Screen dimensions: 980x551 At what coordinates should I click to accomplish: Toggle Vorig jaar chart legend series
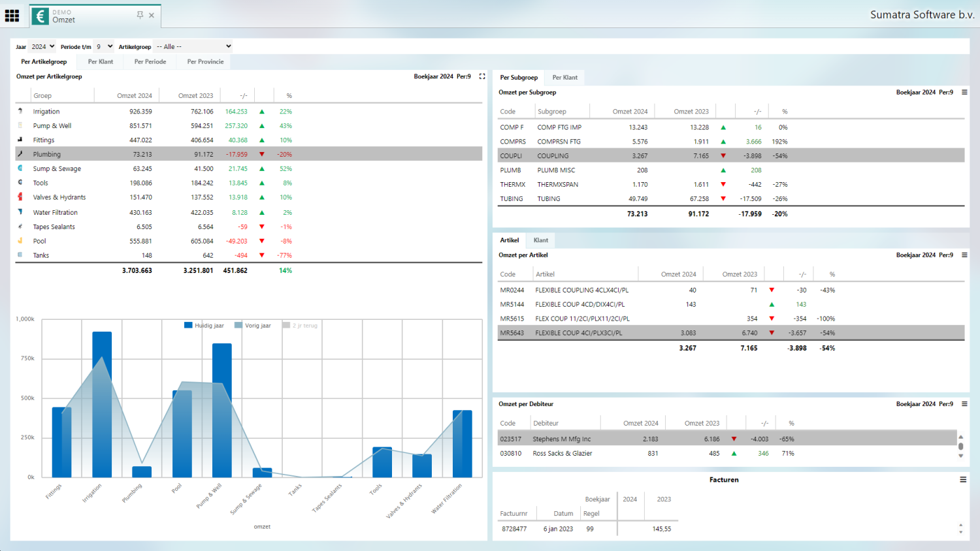coord(253,325)
